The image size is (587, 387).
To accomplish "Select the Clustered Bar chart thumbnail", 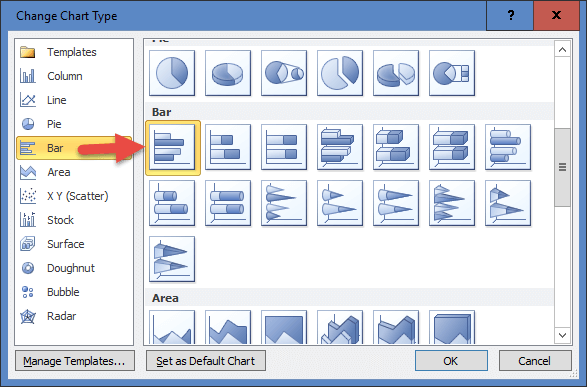I will [x=172, y=147].
